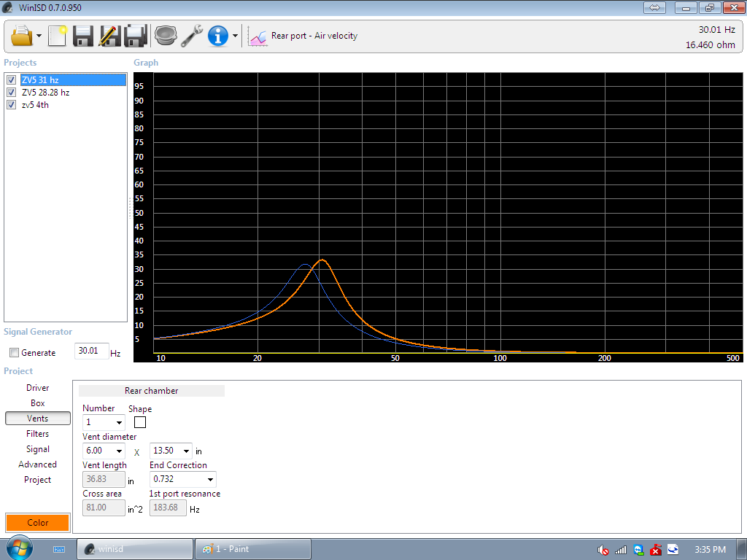Click the double-arrow title bar button
This screenshot has width=747, height=560.
point(654,7)
